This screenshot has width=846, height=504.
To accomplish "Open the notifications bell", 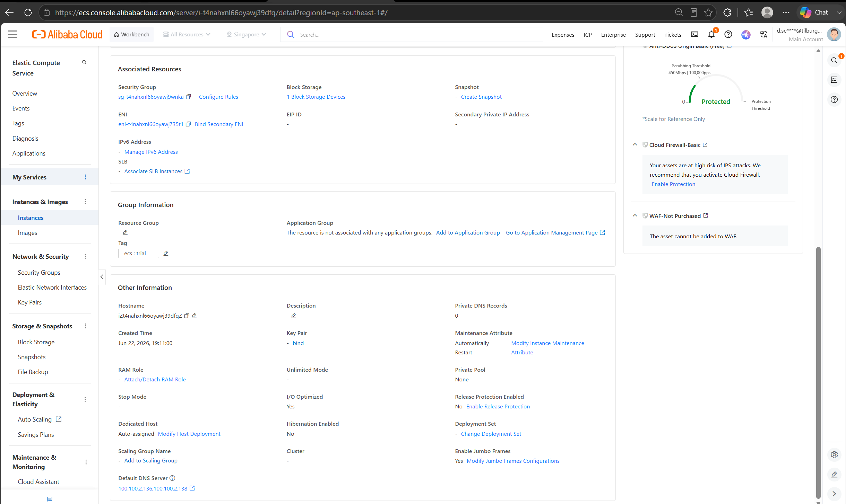I will (x=711, y=34).
